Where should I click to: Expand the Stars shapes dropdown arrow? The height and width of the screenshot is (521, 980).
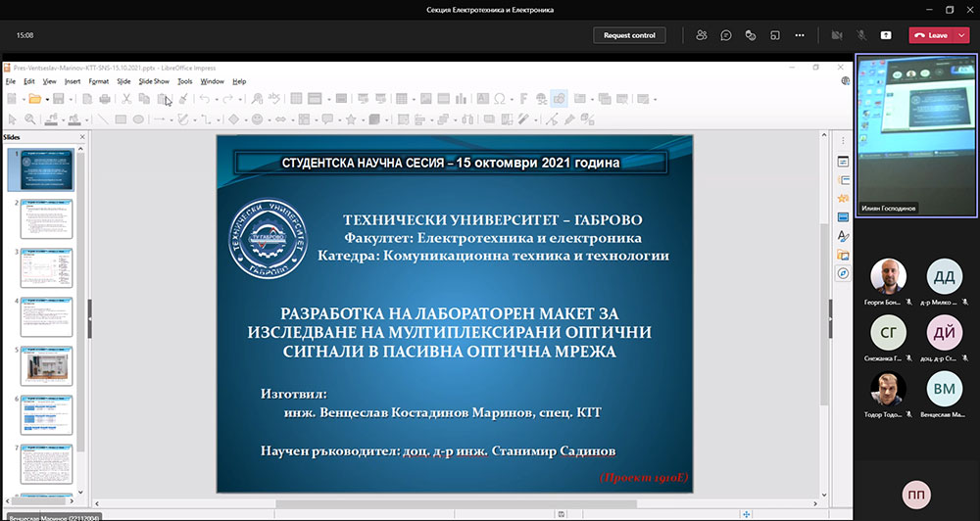(363, 119)
